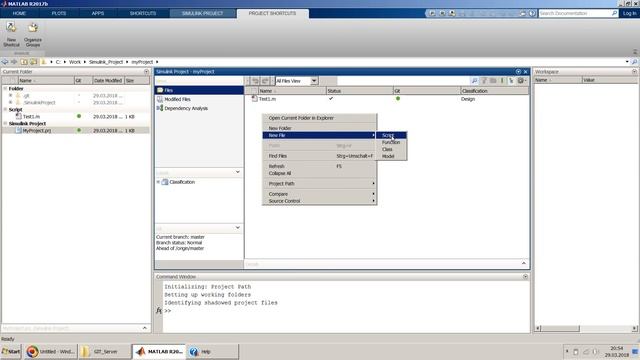Select the HOME tab
The image size is (640, 360).
(19, 13)
